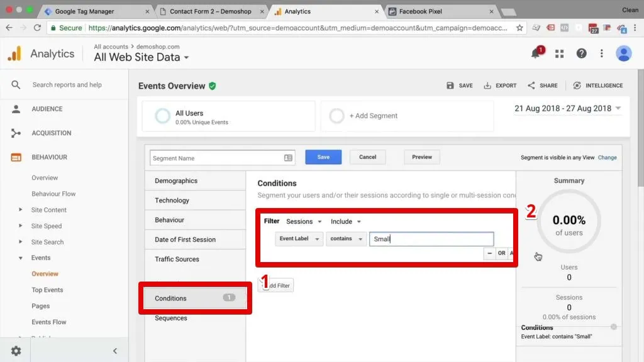The width and height of the screenshot is (644, 362).
Task: Open the Acquisition report section
Action: coord(50,133)
